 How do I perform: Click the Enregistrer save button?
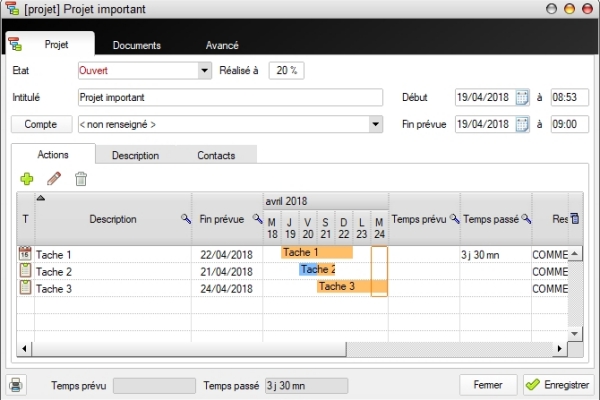pyautogui.click(x=558, y=385)
